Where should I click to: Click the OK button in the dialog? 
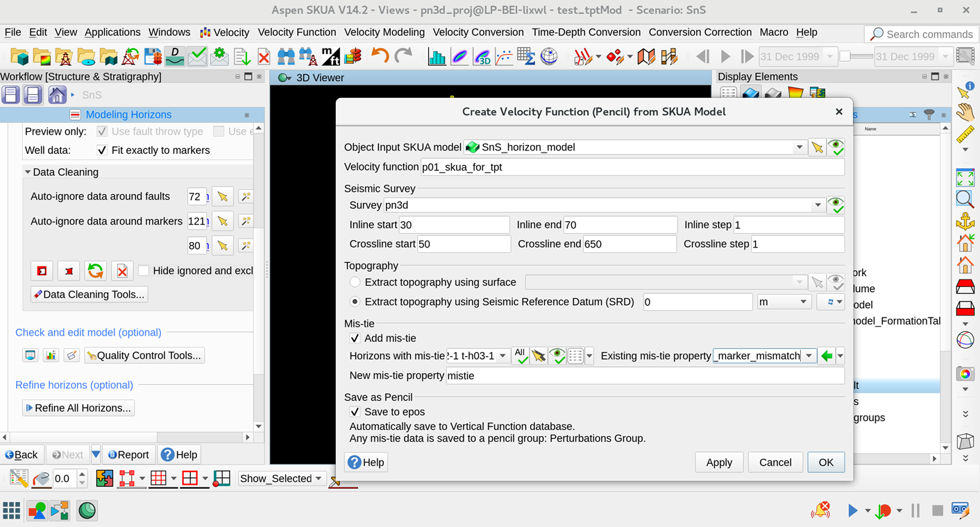(826, 463)
